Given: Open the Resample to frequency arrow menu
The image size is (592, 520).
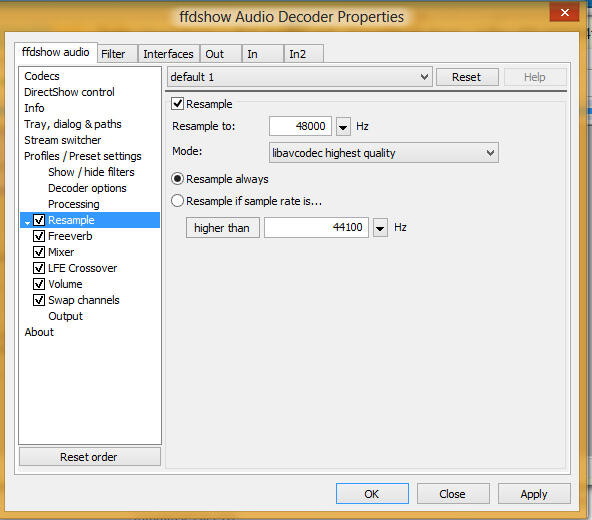Looking at the screenshot, I should [343, 127].
